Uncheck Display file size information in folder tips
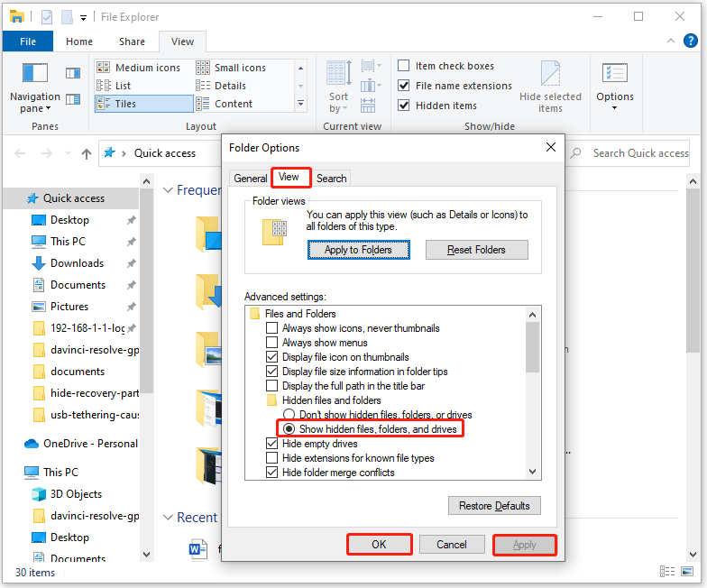707x588 pixels. click(x=271, y=372)
